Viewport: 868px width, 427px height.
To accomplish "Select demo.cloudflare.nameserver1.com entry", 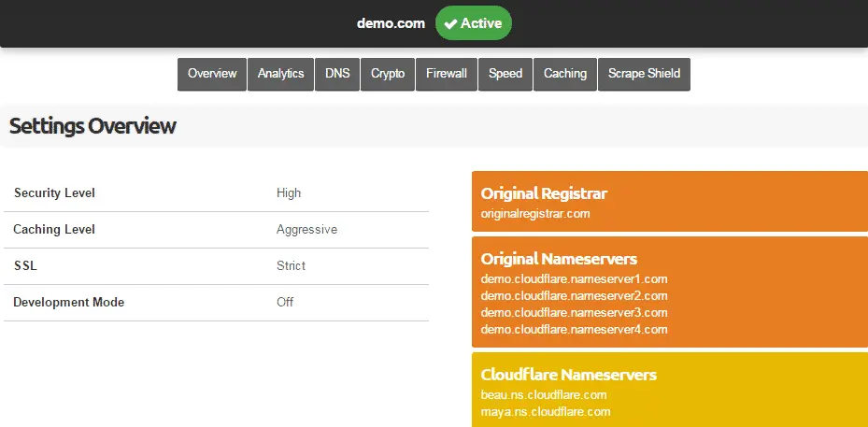I will tap(574, 278).
